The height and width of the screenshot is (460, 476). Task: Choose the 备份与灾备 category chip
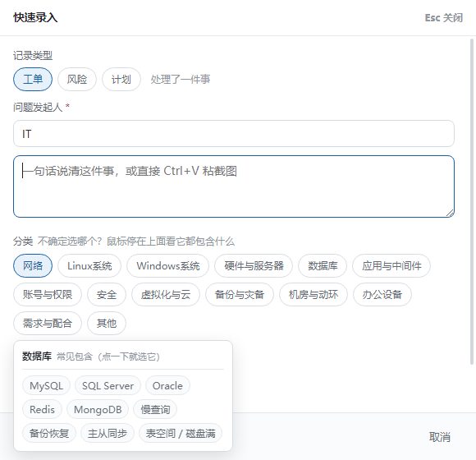tap(240, 294)
